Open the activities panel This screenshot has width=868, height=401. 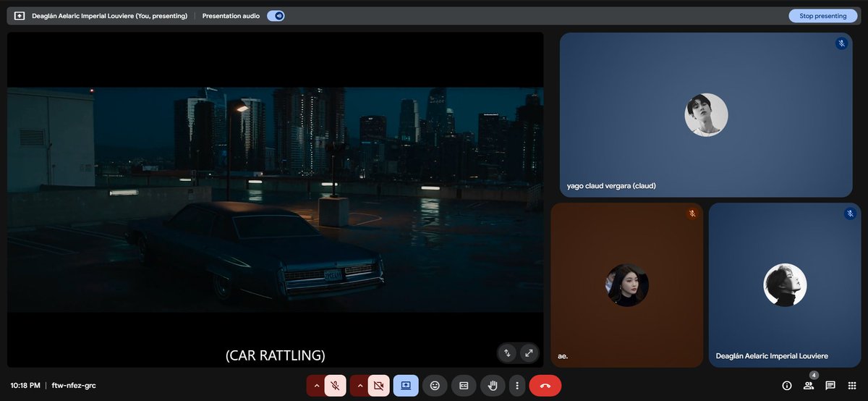851,386
